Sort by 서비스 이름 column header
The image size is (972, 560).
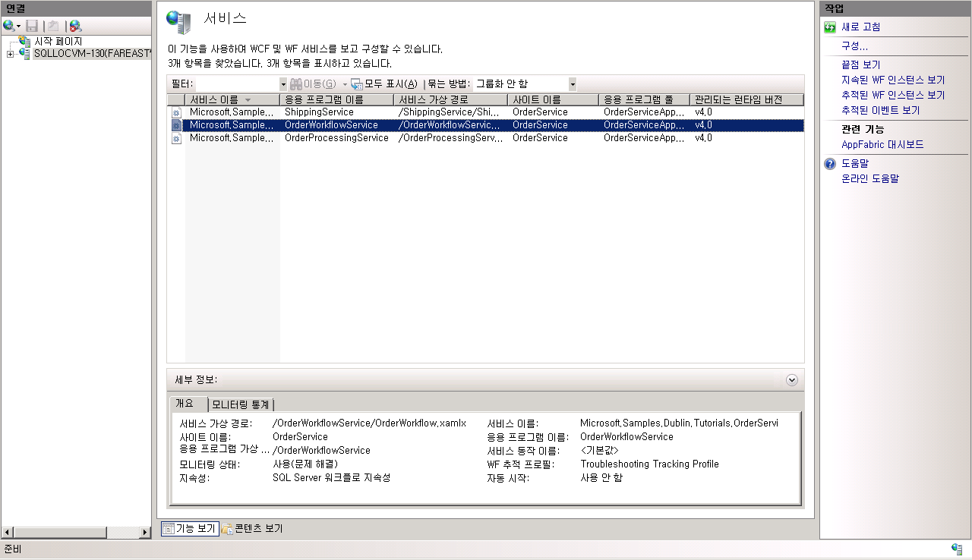(x=232, y=99)
